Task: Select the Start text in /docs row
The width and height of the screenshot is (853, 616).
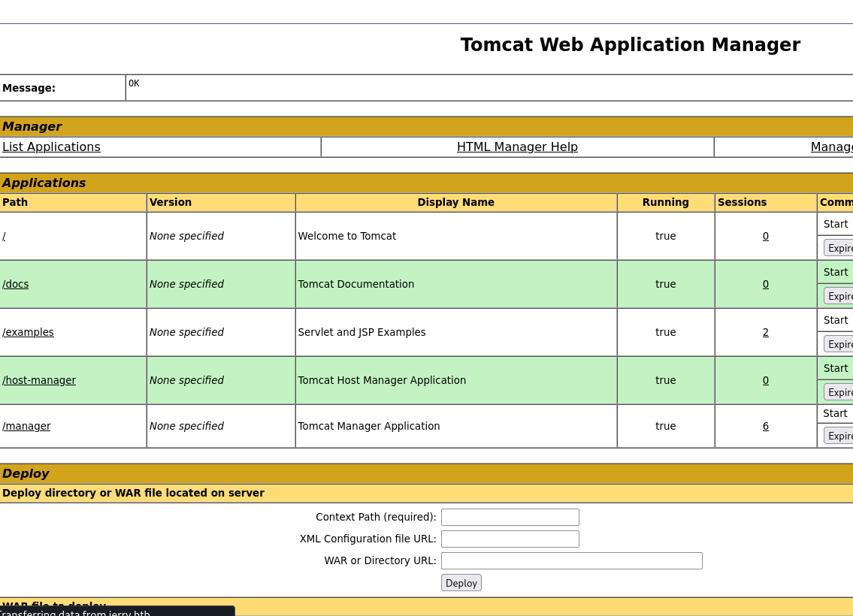Action: pos(836,272)
